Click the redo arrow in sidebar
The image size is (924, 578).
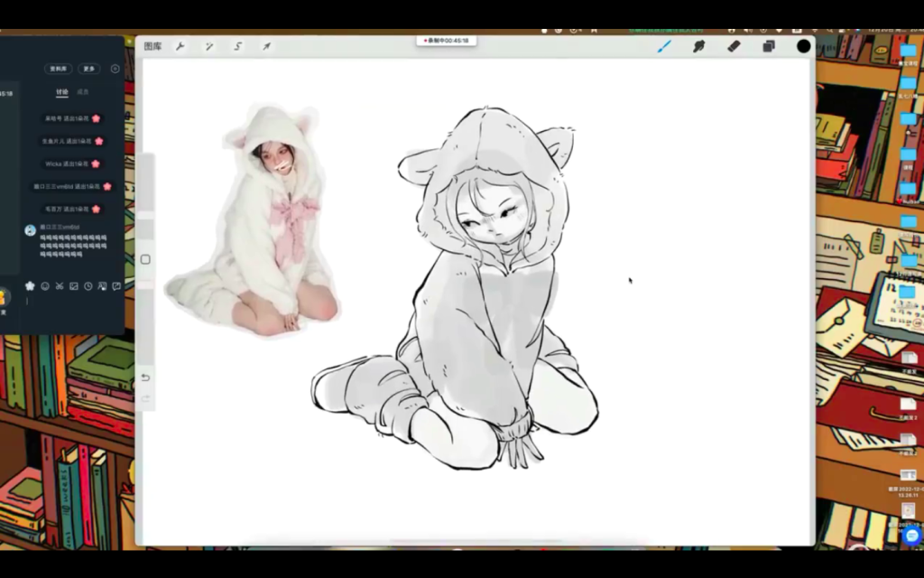[145, 399]
